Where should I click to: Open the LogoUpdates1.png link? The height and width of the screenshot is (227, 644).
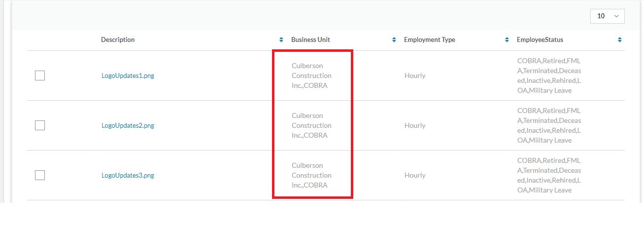[128, 76]
